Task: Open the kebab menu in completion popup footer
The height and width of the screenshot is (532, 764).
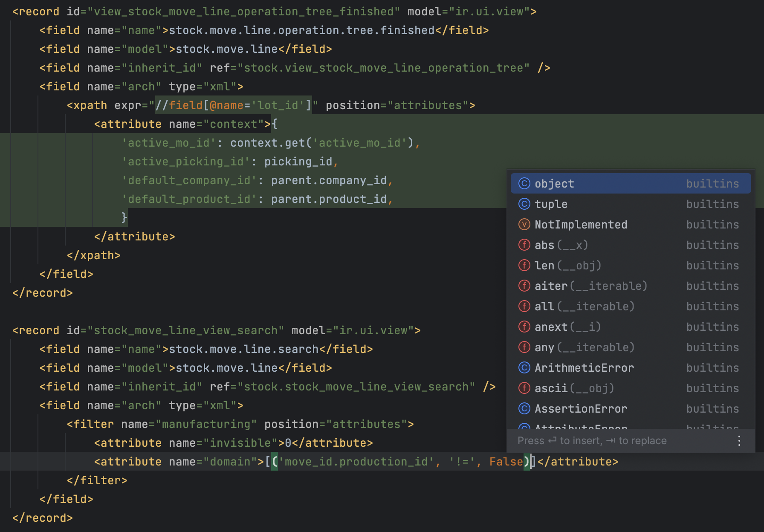Action: [739, 441]
